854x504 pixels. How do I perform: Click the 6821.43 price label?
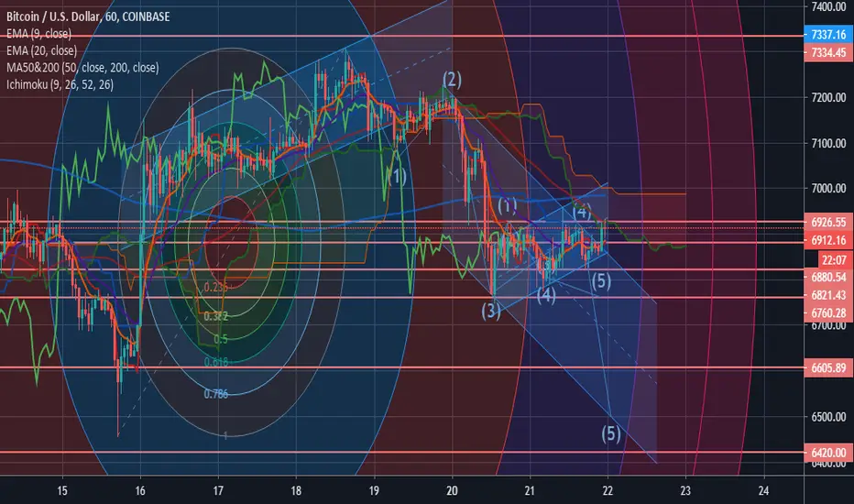(827, 295)
